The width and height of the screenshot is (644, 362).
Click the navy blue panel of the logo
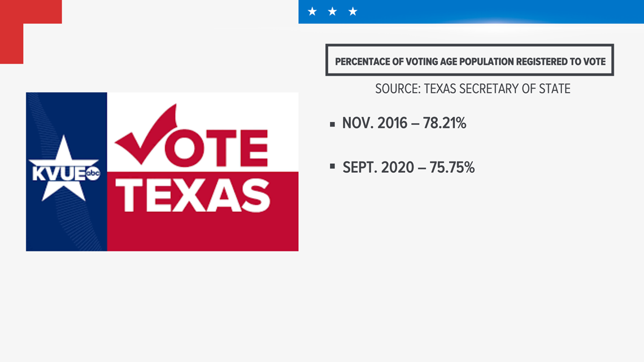coord(67,172)
